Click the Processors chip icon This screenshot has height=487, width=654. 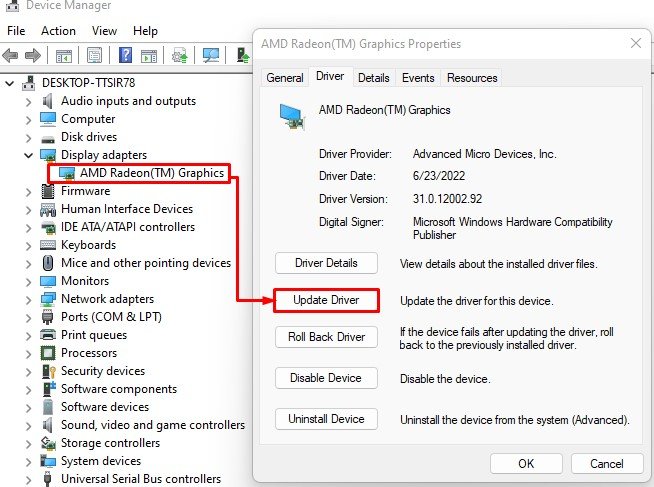(48, 353)
